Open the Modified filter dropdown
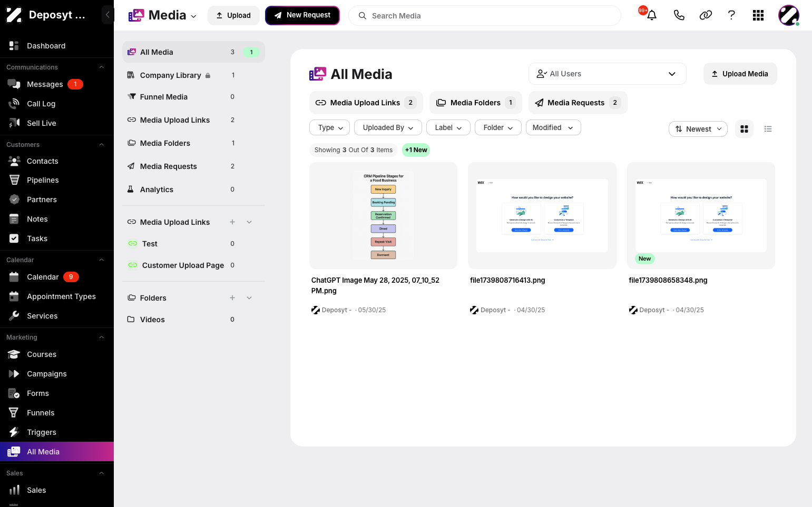 tap(553, 127)
